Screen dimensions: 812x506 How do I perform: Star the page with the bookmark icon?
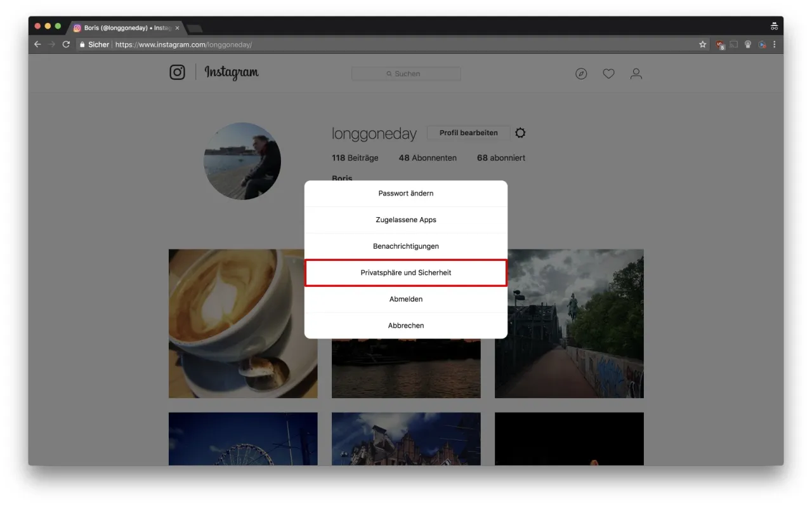pos(702,44)
